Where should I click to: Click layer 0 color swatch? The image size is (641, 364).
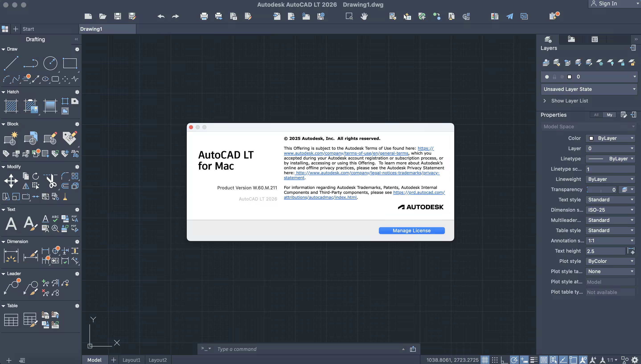point(569,77)
